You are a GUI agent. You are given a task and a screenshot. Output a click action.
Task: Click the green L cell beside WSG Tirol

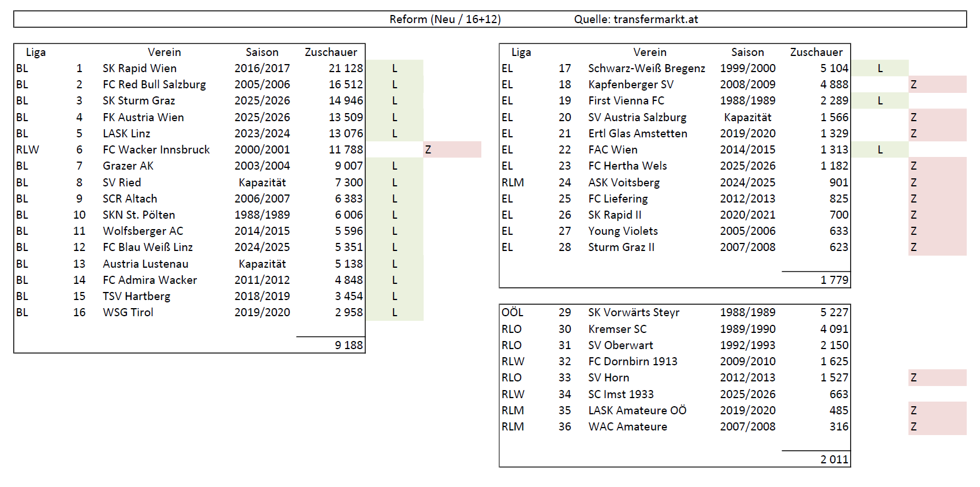pyautogui.click(x=395, y=312)
